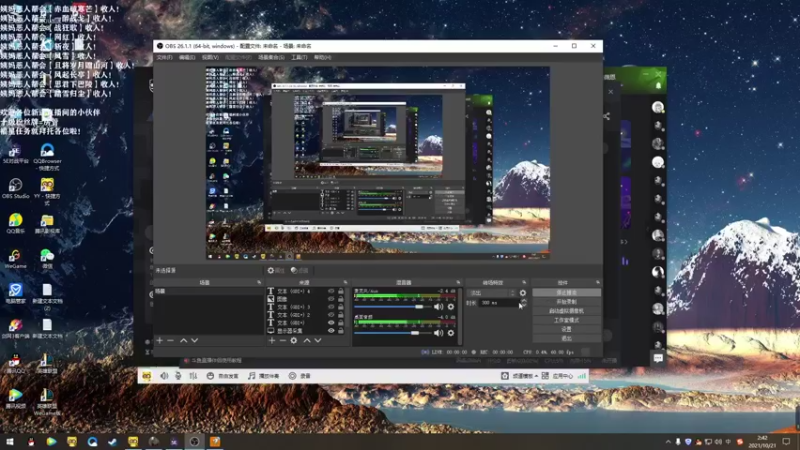This screenshot has height=450, width=800.
Task: Open the 工具(T) menu
Action: click(x=299, y=57)
